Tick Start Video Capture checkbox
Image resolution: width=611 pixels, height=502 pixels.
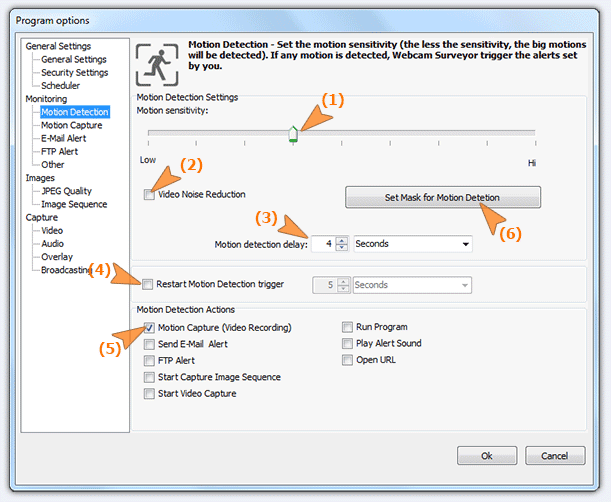click(x=149, y=394)
